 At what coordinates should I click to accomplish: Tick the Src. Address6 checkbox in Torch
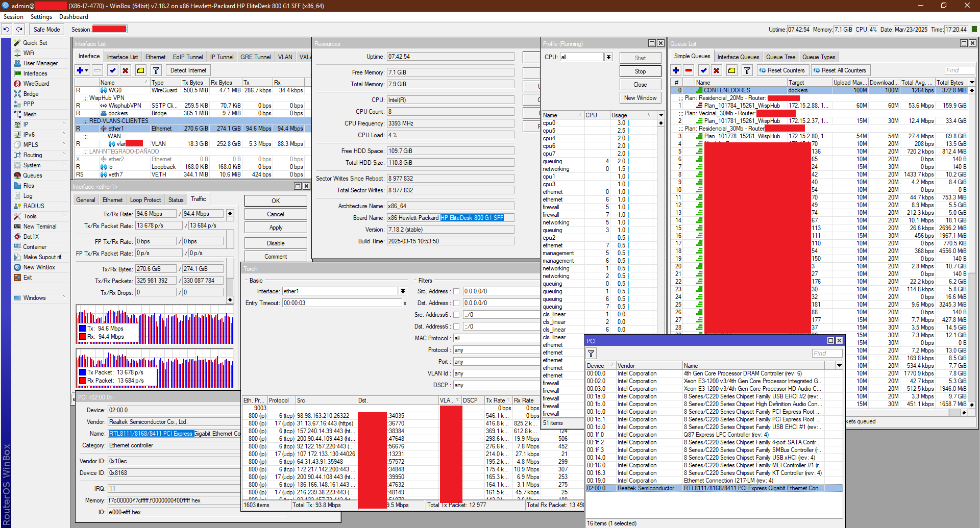[x=456, y=315]
